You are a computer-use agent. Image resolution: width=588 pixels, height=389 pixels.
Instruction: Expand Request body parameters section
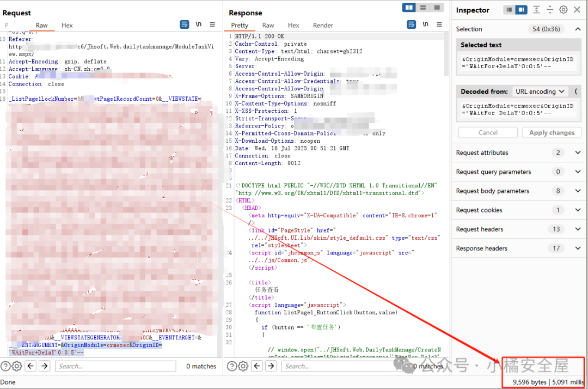click(x=578, y=191)
